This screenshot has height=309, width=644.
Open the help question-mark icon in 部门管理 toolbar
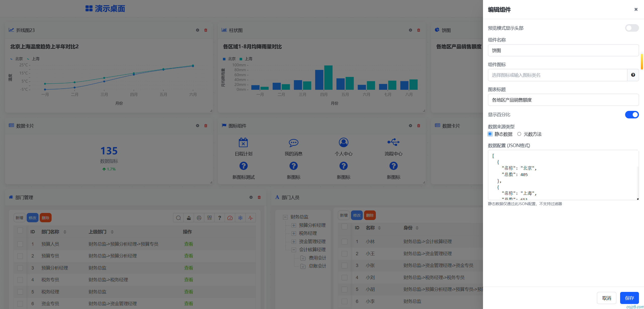point(220,218)
